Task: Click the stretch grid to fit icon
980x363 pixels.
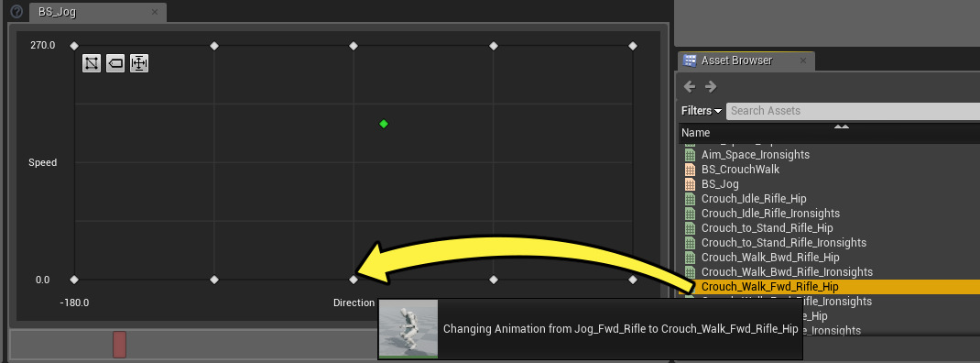Action: 138,63
